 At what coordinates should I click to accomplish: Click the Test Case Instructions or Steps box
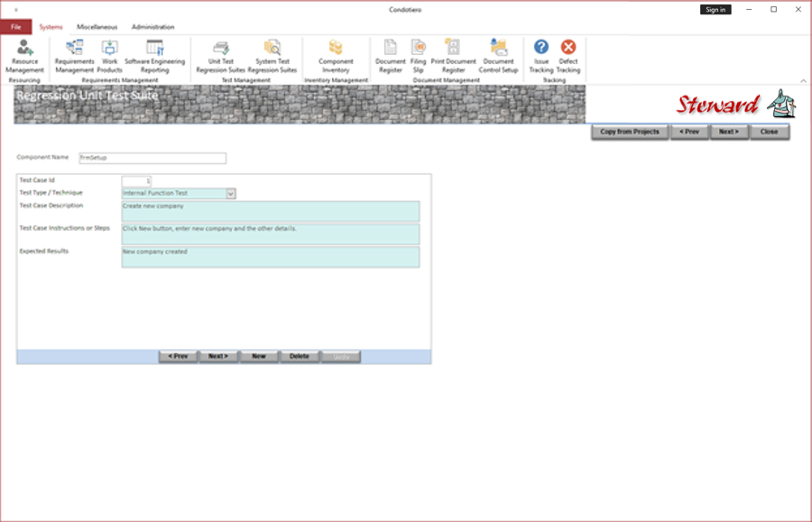(271, 234)
